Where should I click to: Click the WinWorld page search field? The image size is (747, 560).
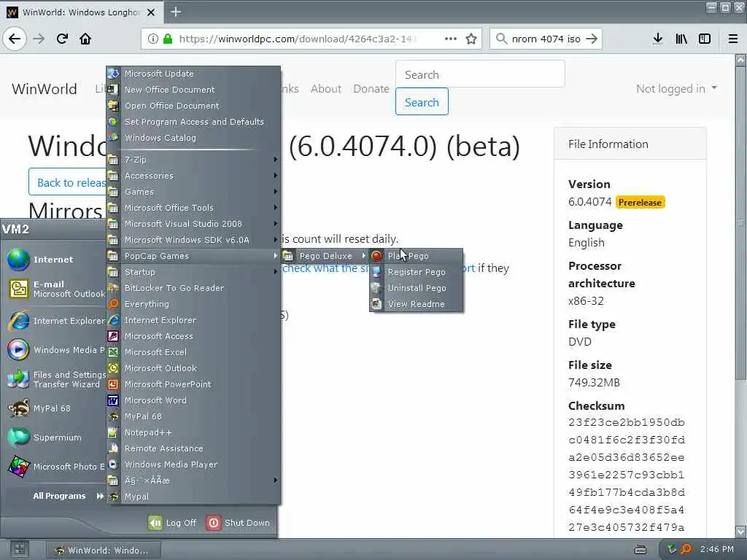click(480, 74)
